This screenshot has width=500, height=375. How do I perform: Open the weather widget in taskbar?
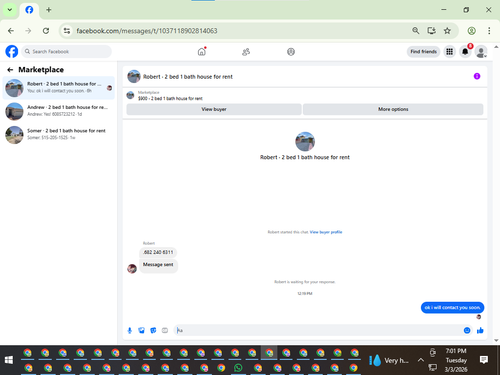(389, 360)
